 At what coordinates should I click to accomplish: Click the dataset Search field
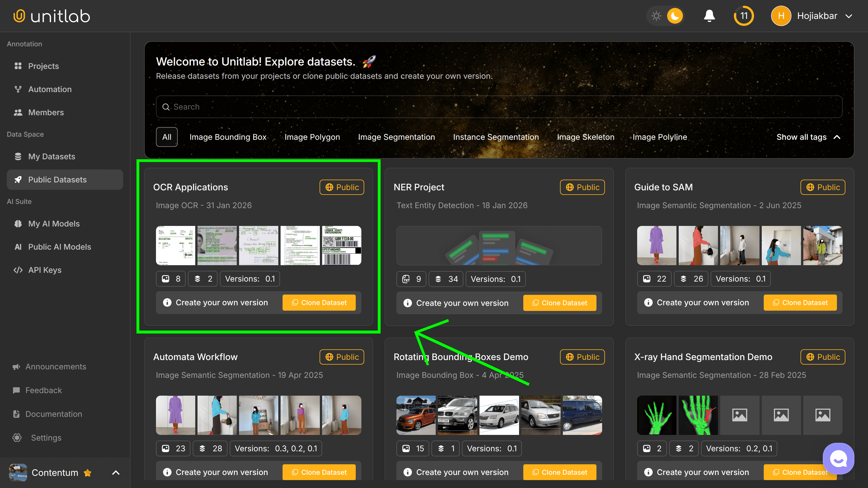(x=499, y=107)
